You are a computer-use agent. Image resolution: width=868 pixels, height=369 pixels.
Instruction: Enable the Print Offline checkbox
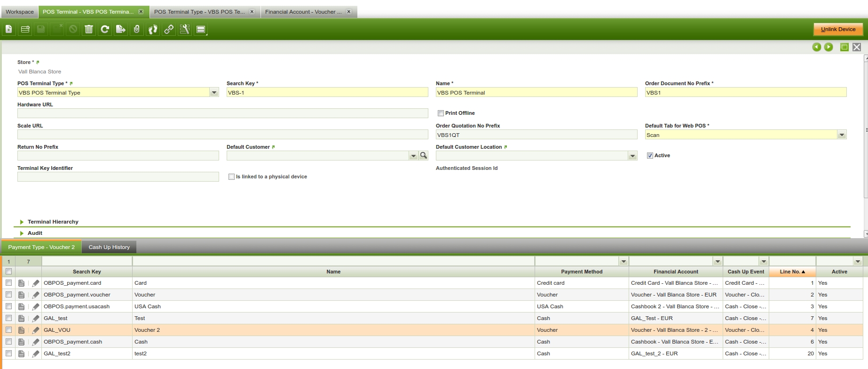click(441, 113)
